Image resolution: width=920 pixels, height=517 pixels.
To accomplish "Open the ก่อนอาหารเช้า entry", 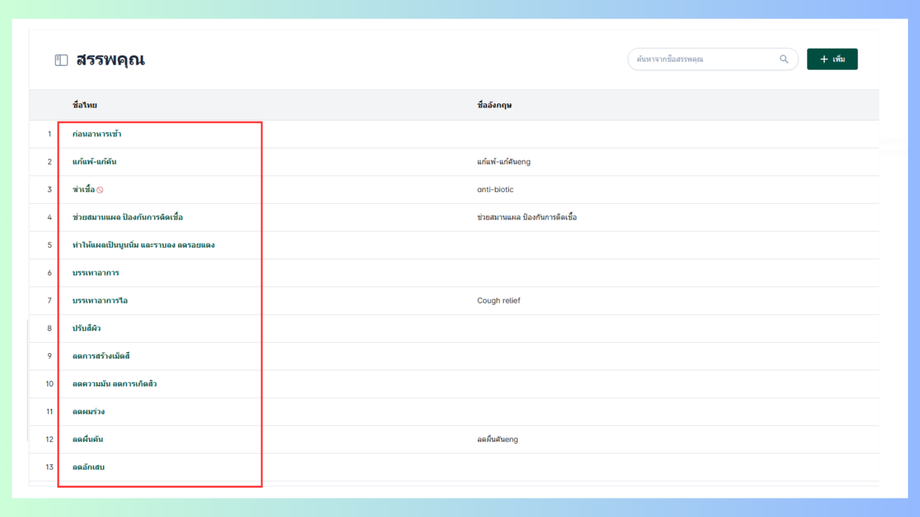I will (97, 134).
